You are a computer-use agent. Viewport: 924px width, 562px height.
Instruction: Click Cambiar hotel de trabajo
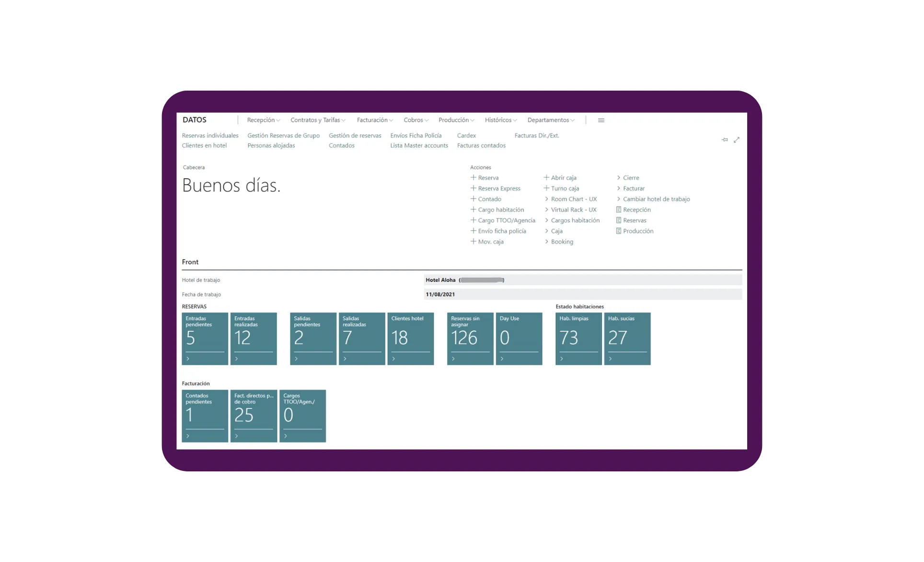click(x=656, y=199)
